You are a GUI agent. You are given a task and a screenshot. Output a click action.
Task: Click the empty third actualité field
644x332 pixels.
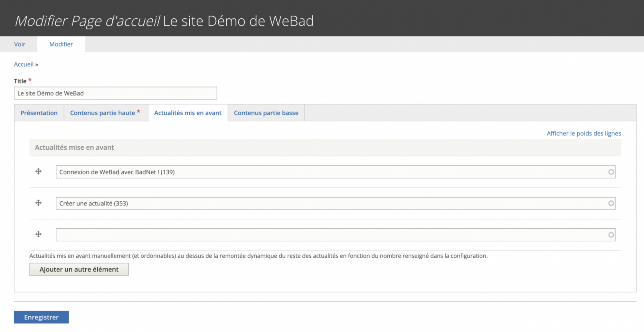(336, 235)
